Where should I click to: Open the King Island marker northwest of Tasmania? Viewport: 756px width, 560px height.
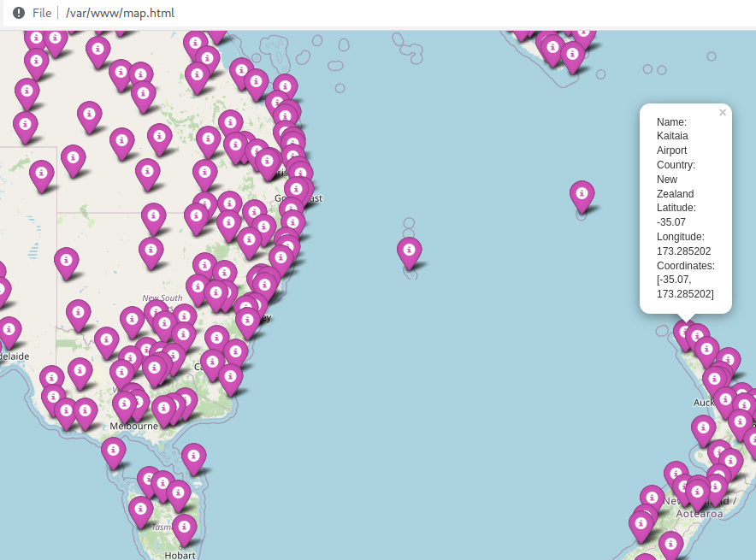tap(113, 453)
